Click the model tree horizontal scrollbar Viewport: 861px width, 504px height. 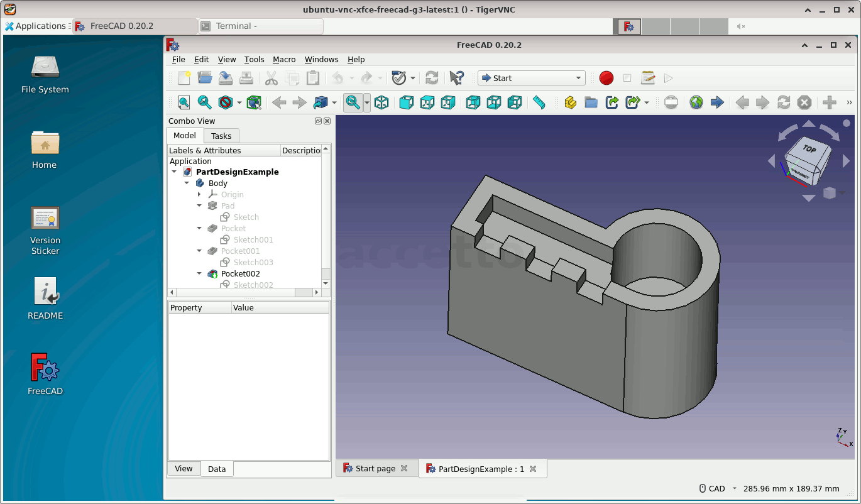245,292
